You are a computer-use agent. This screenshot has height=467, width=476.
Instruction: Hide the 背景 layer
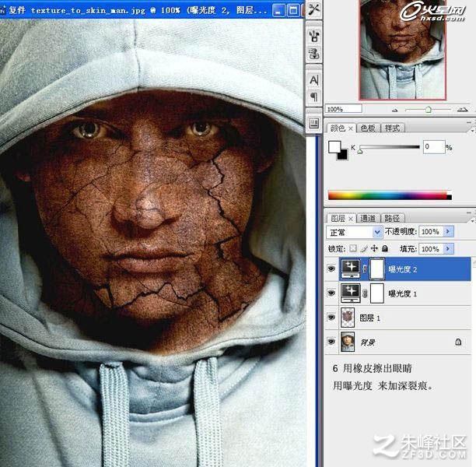[331, 342]
